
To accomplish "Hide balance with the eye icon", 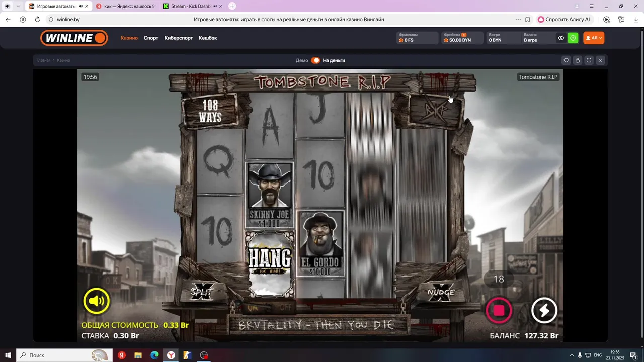I will tap(561, 38).
